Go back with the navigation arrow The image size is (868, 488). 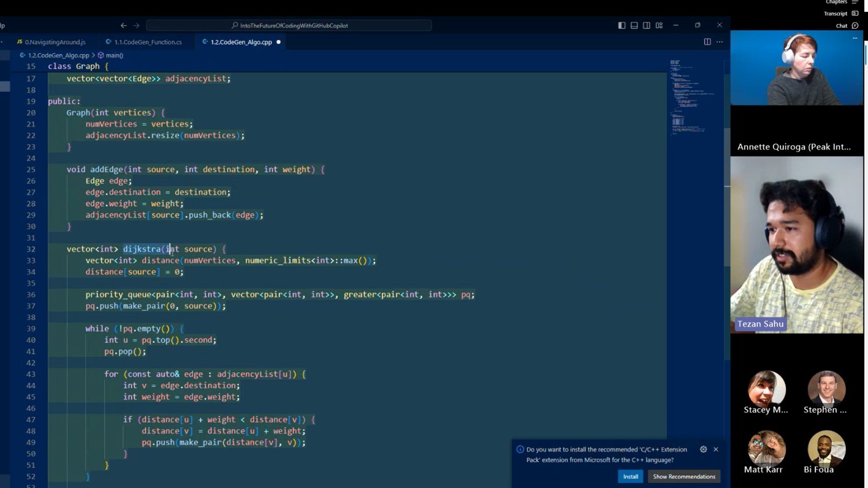pos(123,25)
